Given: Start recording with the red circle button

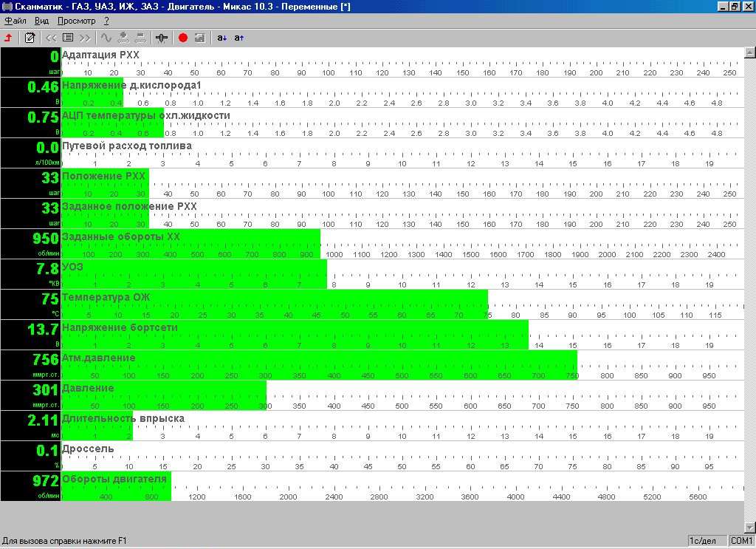Looking at the screenshot, I should tap(183, 38).
